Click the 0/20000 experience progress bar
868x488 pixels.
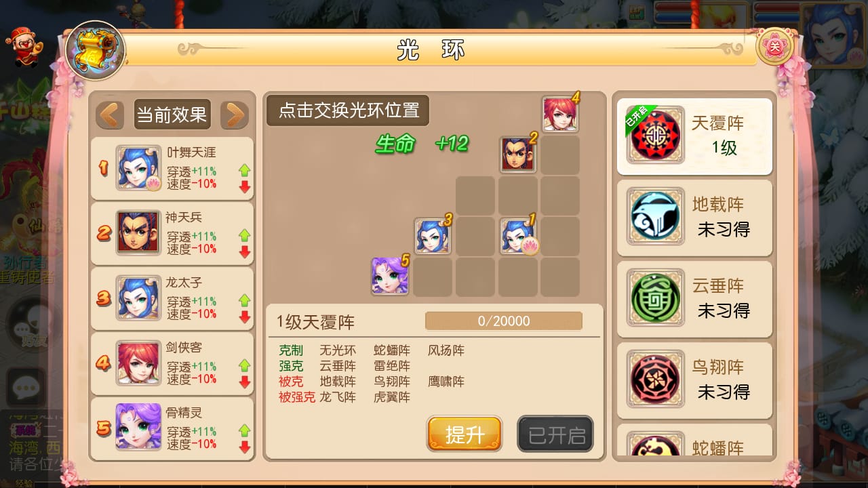pos(504,321)
